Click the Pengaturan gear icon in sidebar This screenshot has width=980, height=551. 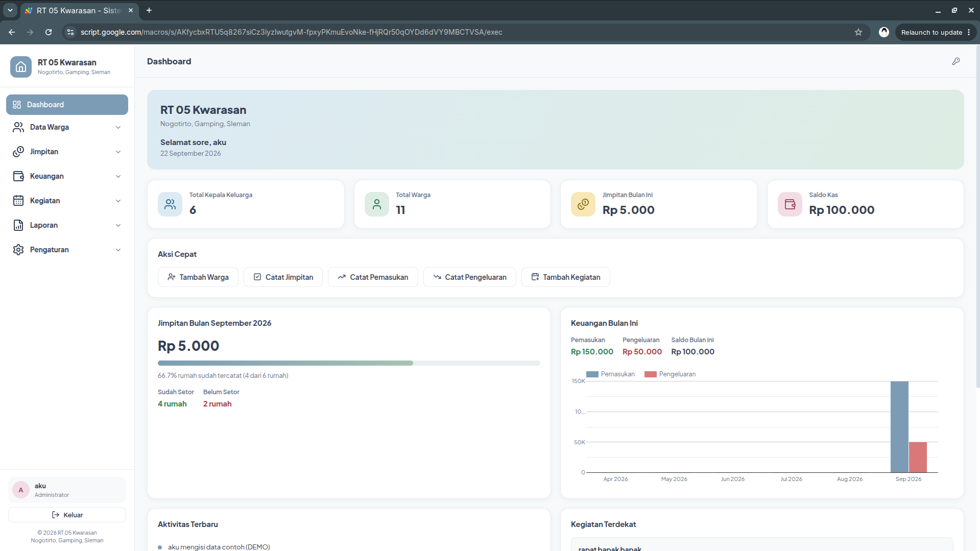[x=18, y=250]
